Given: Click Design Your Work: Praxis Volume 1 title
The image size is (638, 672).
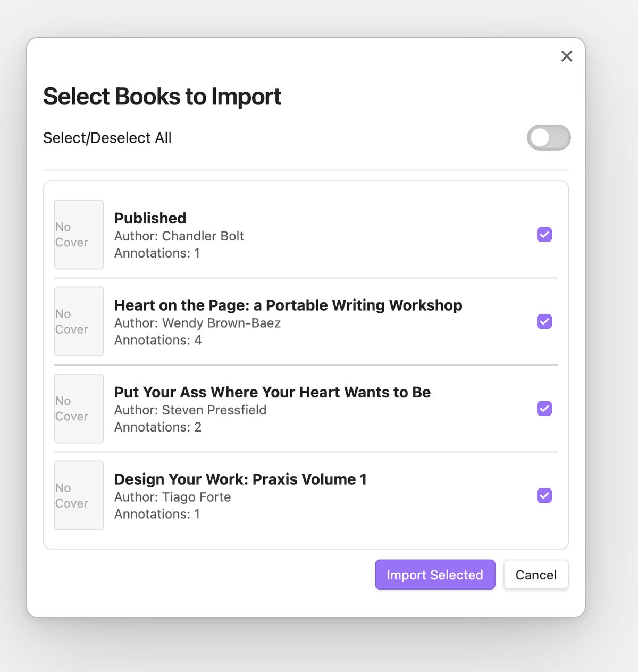Looking at the screenshot, I should 240,479.
